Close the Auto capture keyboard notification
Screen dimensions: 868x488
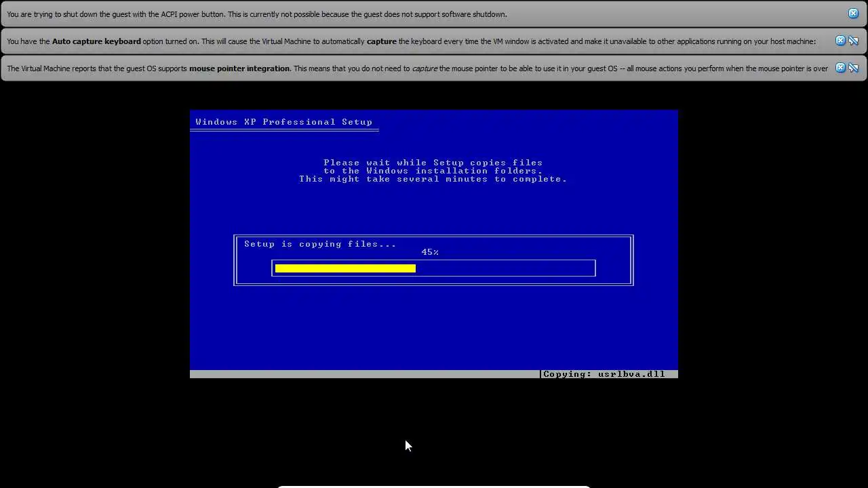click(x=840, y=41)
